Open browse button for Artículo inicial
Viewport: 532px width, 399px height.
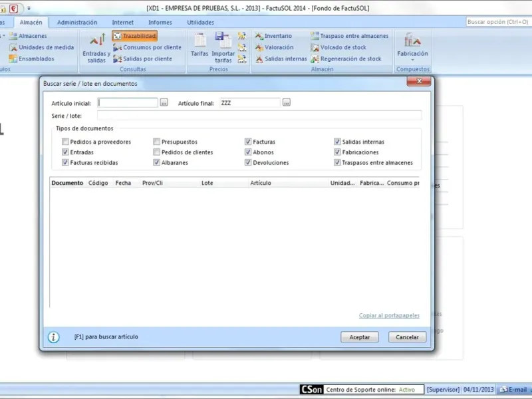164,102
